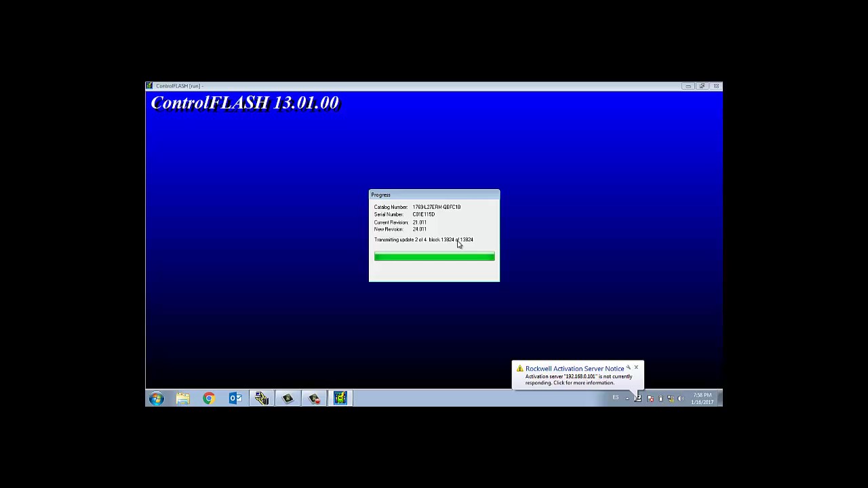Close the ControlFLASH window
The width and height of the screenshot is (868, 488).
[716, 86]
